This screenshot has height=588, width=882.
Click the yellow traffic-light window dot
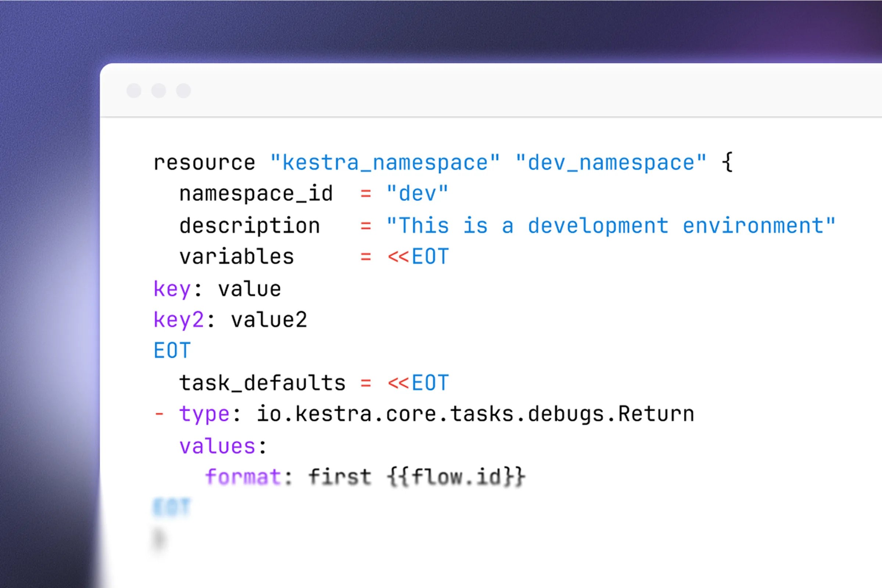159,91
